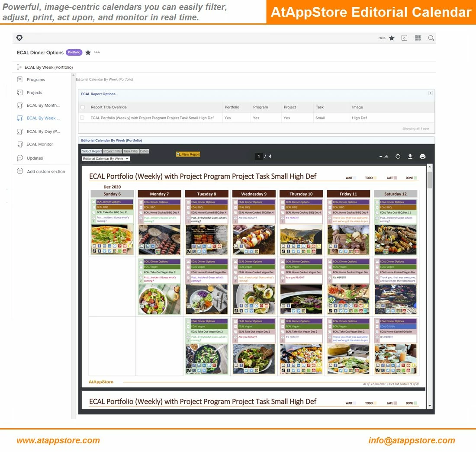This screenshot has width=476, height=452.
Task: Click the Saturday 12 day header
Action: click(x=395, y=194)
